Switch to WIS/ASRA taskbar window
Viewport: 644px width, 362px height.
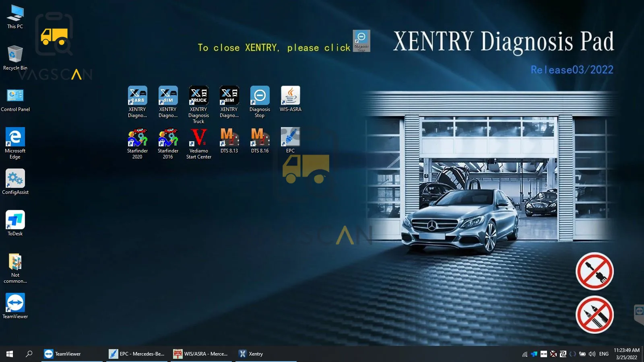pos(201,354)
